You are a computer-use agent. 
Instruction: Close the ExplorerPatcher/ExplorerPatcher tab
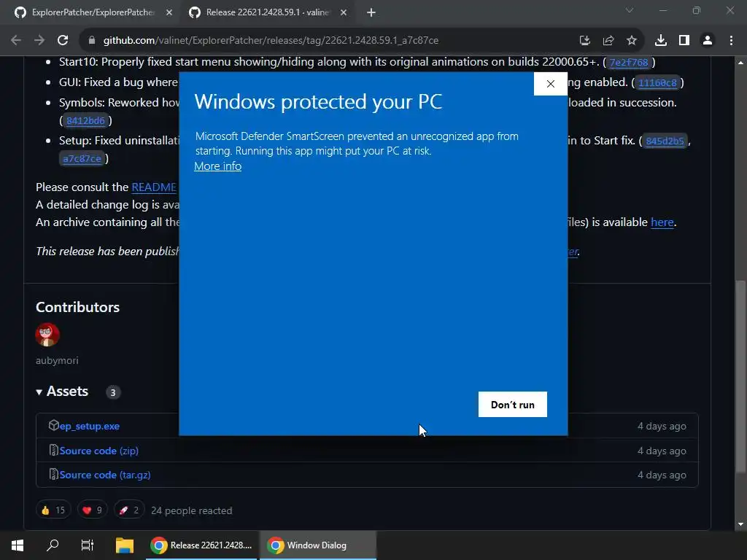pos(169,13)
